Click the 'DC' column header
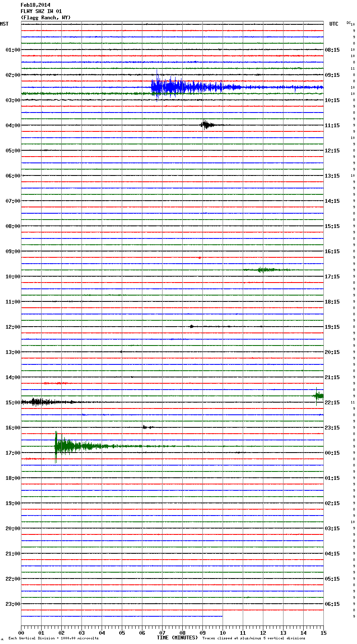357x644 pixels. point(349,23)
